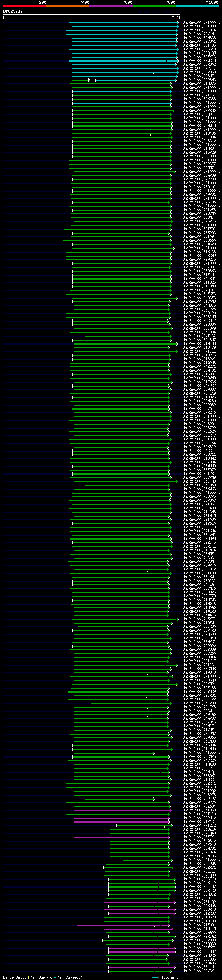This screenshot has width=222, height=980.
Task: Click hit UniRef100_B1K4G8
Action: (x=199, y=252)
